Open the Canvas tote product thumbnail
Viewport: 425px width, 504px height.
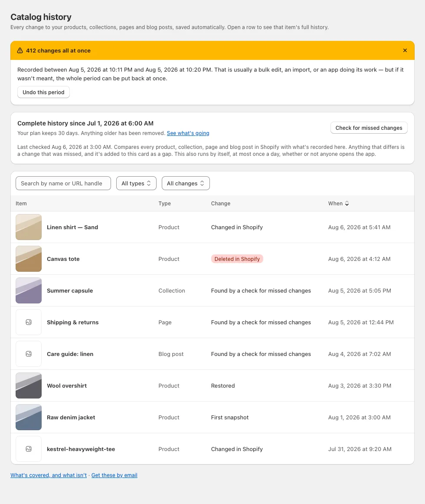coord(29,259)
